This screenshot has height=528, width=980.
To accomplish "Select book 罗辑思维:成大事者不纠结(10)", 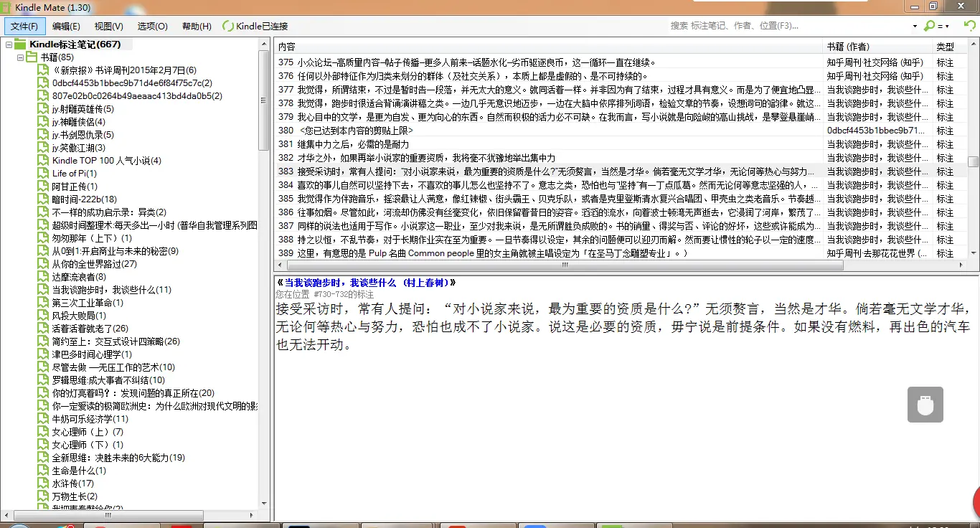I will (108, 380).
